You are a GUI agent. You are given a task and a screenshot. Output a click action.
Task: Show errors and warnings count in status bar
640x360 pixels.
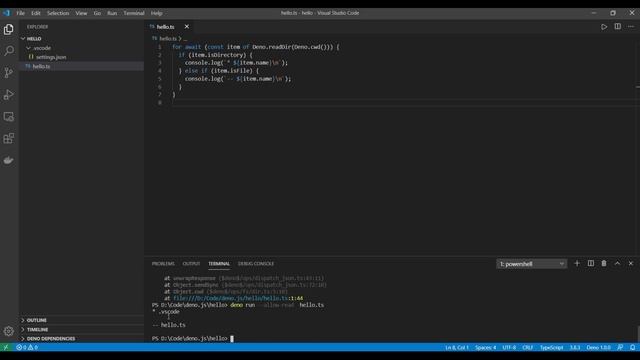pos(27,347)
